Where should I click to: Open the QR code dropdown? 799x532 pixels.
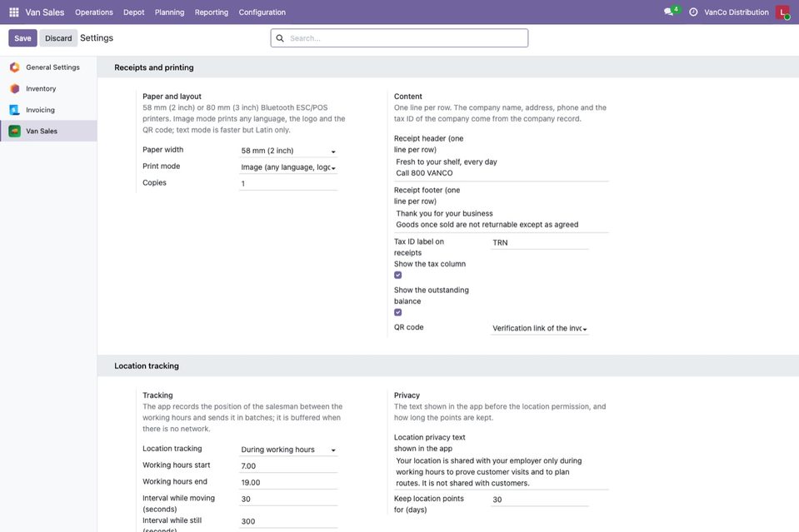click(x=540, y=328)
